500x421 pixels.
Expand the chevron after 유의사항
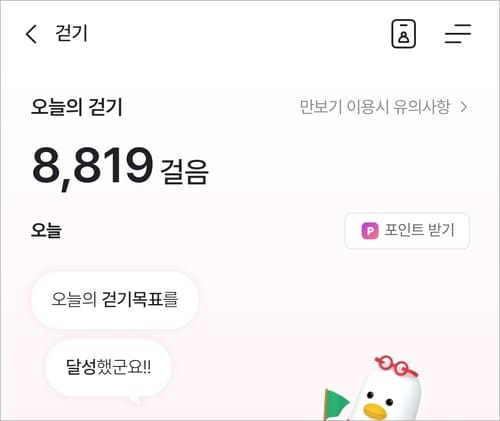(x=463, y=107)
